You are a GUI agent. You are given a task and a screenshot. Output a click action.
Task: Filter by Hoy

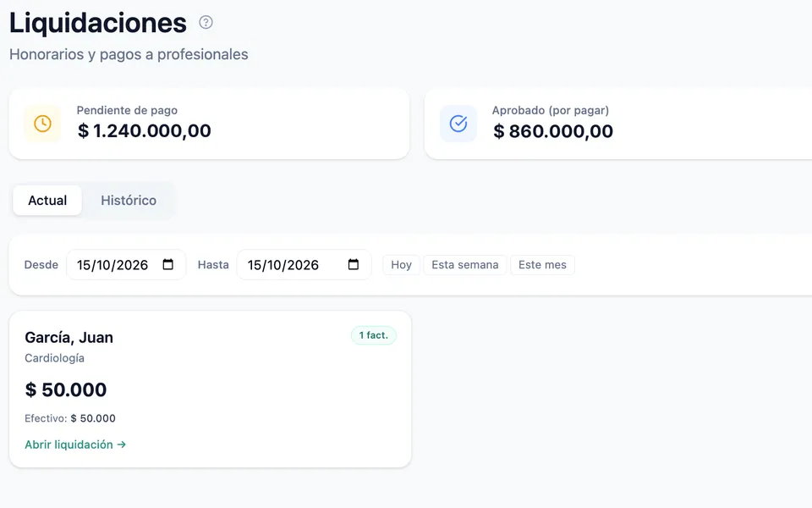click(401, 265)
